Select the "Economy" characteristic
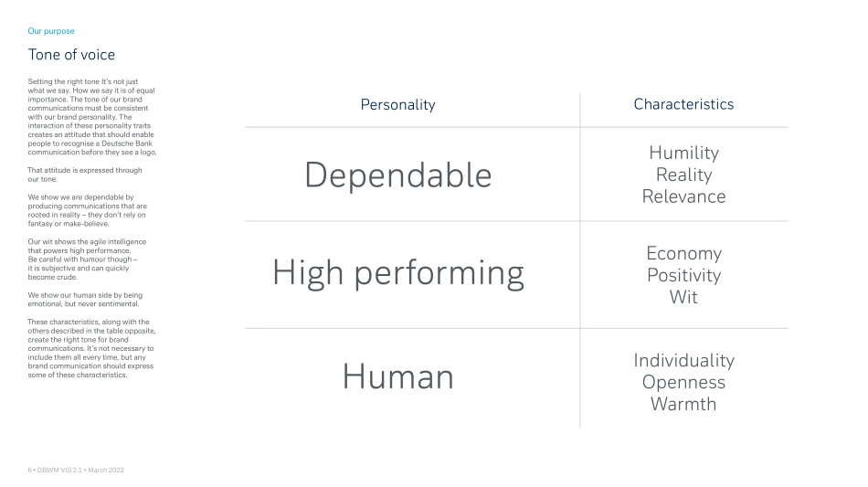The width and height of the screenshot is (868, 487). pos(683,253)
